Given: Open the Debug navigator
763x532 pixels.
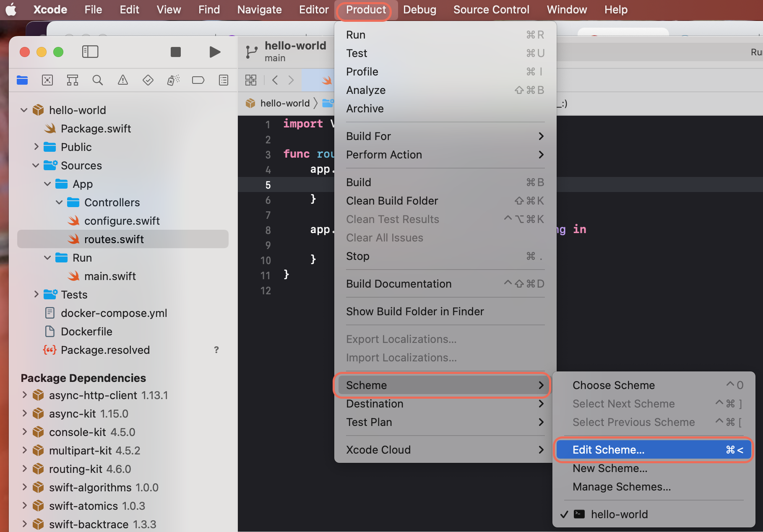Looking at the screenshot, I should [173, 80].
